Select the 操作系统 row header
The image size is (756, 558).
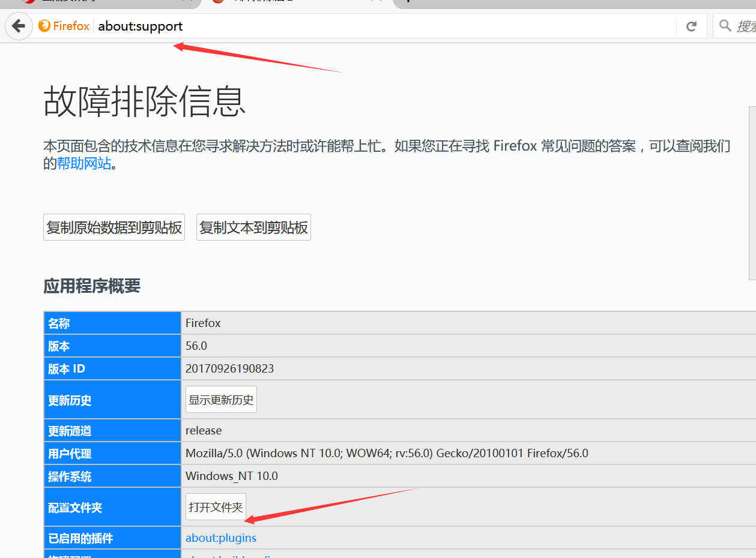coord(113,476)
